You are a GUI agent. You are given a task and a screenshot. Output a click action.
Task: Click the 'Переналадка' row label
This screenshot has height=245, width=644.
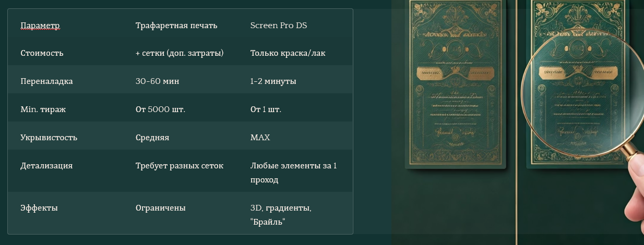46,81
